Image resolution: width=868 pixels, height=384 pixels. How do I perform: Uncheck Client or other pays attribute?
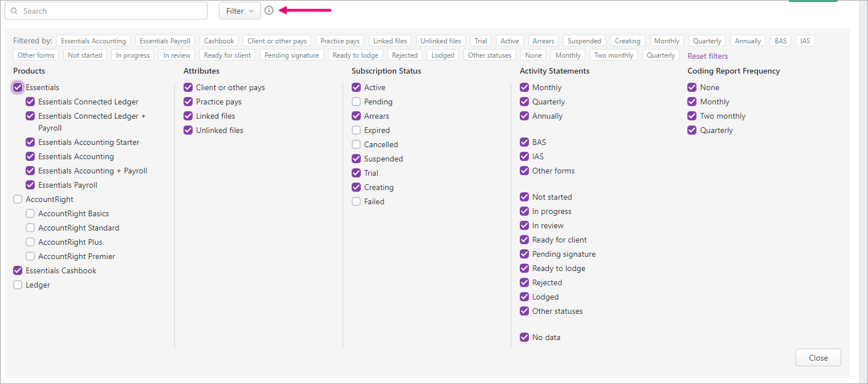pos(188,87)
